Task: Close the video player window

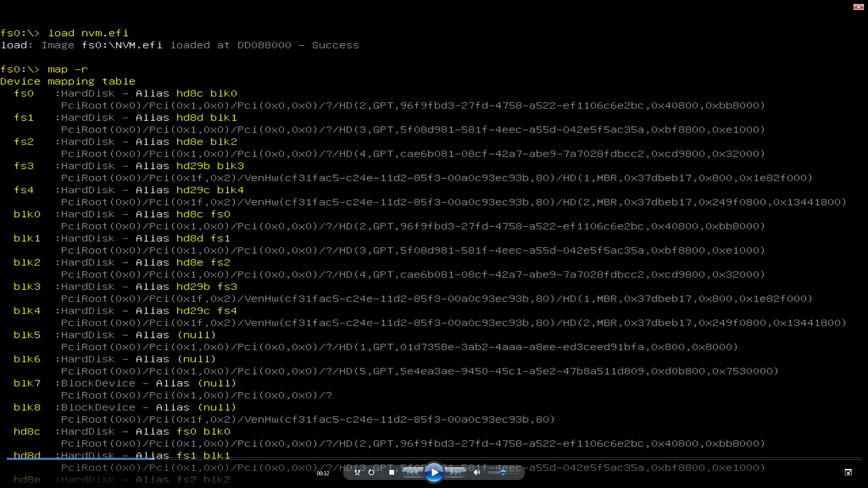Action: (859, 7)
